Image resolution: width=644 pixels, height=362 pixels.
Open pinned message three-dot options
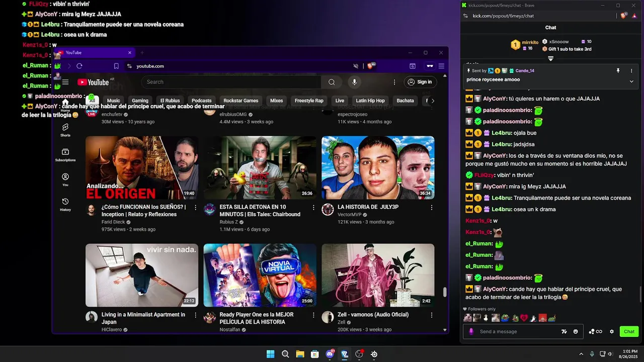pos(631,71)
